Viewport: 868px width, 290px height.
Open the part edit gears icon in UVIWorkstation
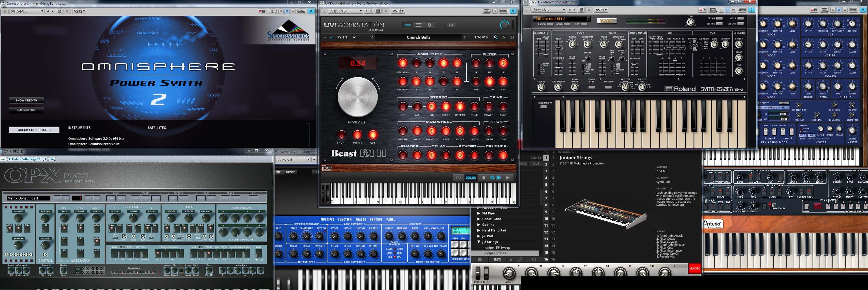(x=496, y=37)
